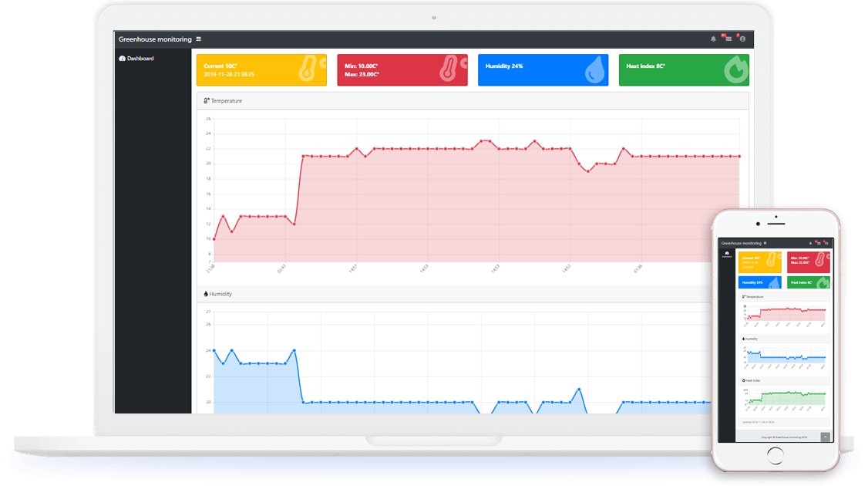Screen dimensions: 868x486
Task: Toggle the sidebar with the hamburger icon
Action: coord(199,39)
